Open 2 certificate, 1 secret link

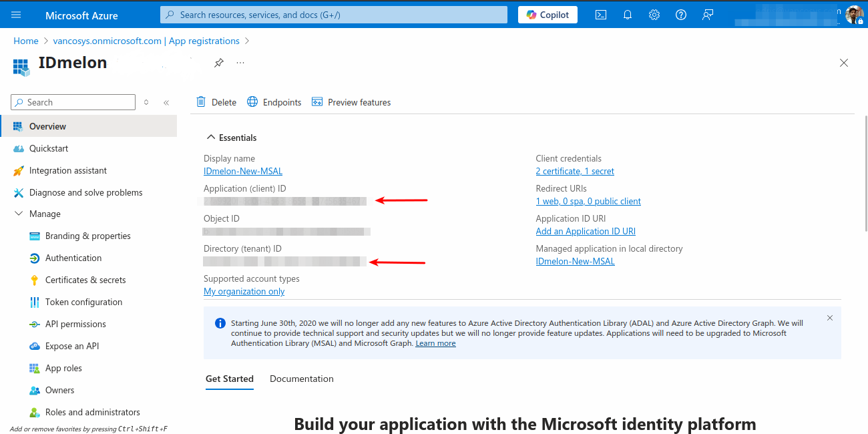575,171
